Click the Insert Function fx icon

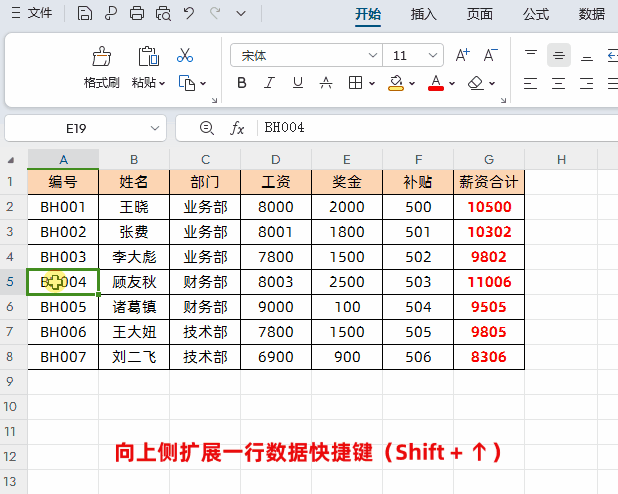237,128
